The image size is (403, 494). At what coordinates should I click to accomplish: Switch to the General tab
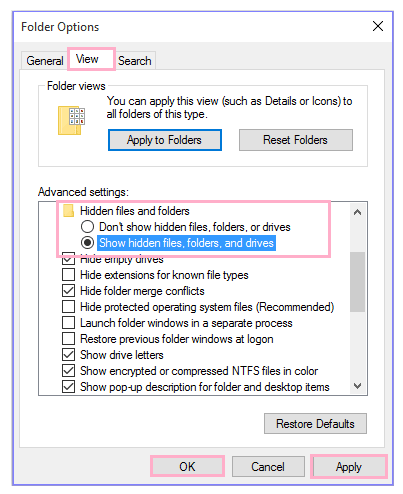[x=45, y=61]
